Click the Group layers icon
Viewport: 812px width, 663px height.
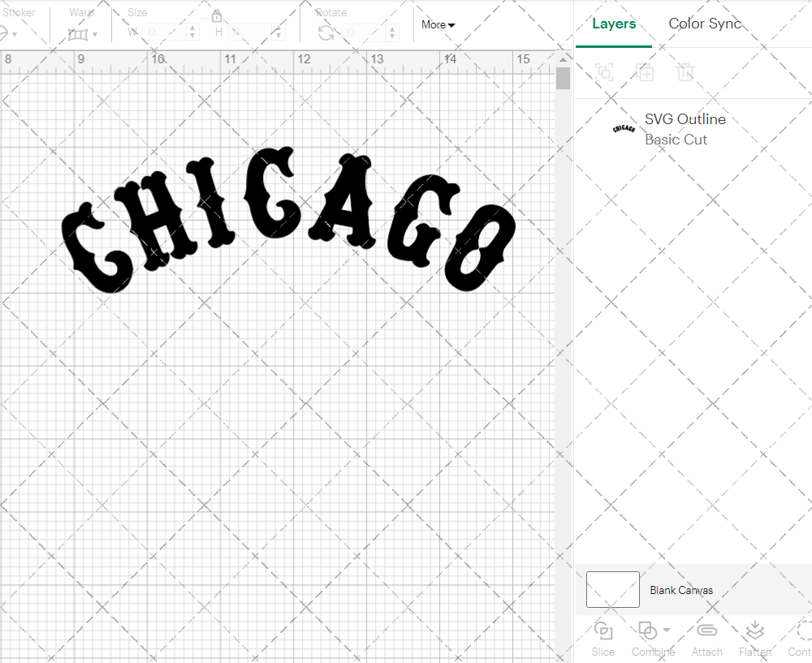point(604,72)
